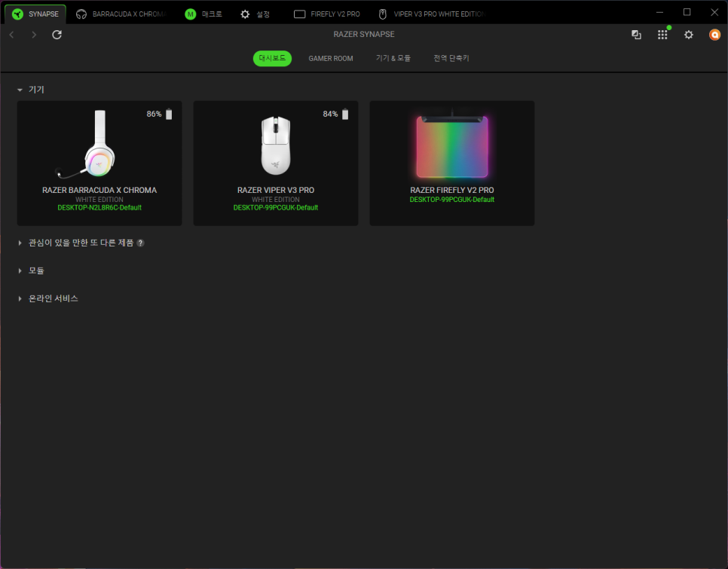This screenshot has height=569, width=728.
Task: Open the Razer Firefly V2 Pro device card
Action: [x=451, y=163]
